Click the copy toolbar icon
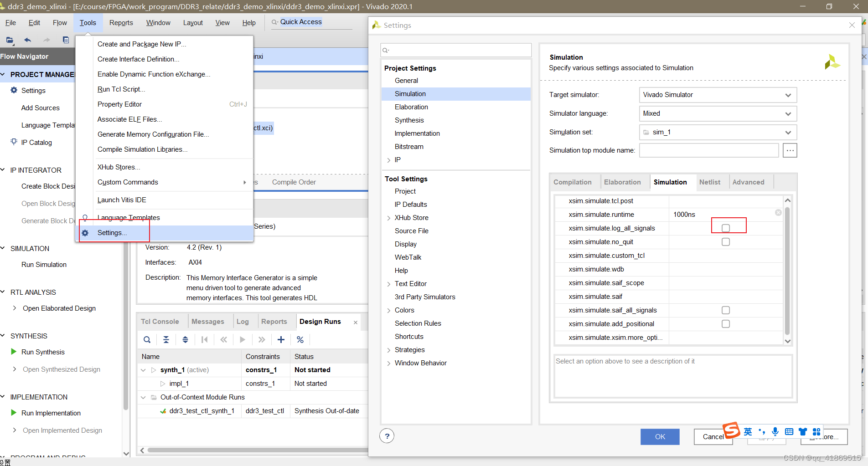The height and width of the screenshot is (466, 868). point(66,40)
